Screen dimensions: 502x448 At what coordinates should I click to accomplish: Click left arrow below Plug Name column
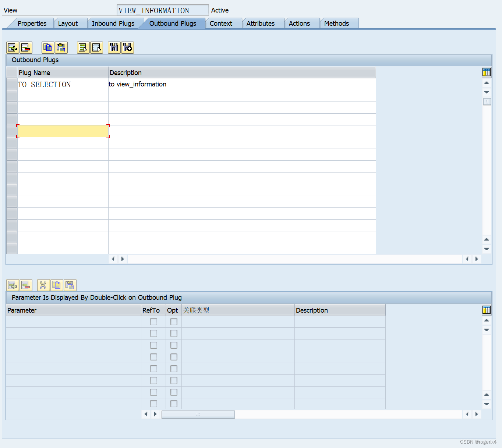pos(113,259)
